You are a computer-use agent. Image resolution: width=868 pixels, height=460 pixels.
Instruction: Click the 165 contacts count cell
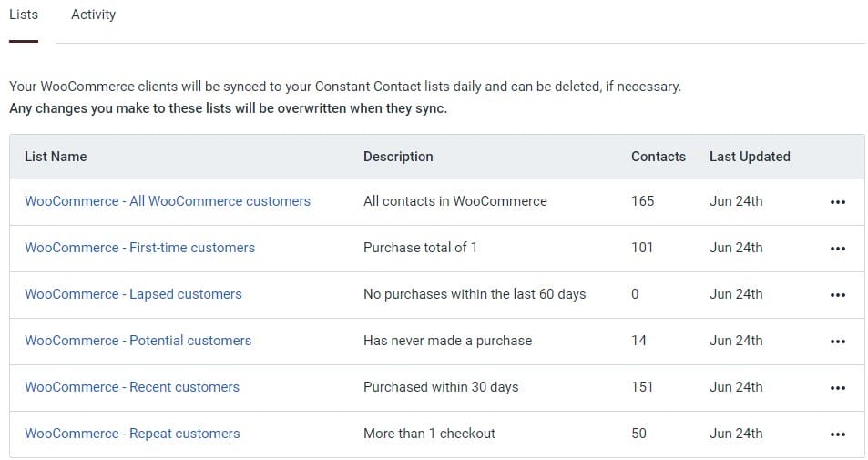point(642,201)
